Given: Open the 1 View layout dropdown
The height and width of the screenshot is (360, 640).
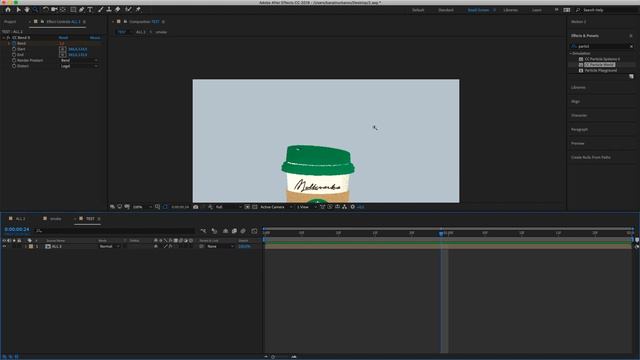Looking at the screenshot, I should 306,207.
